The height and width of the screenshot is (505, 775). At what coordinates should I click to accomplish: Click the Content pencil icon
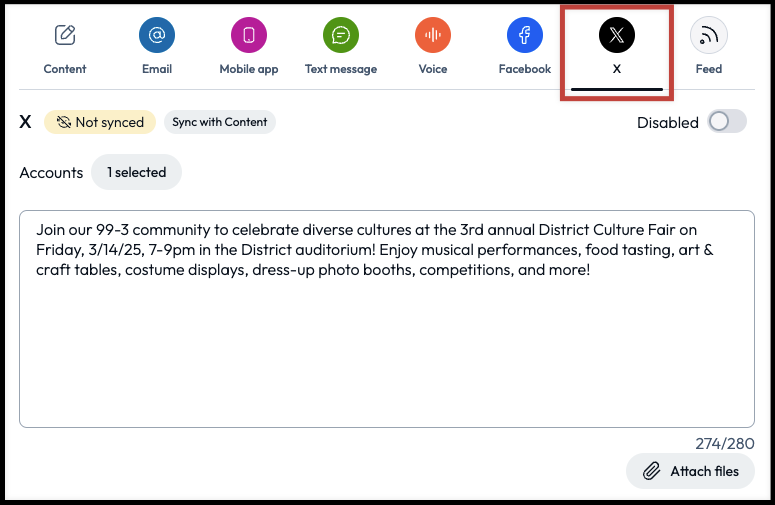click(65, 36)
